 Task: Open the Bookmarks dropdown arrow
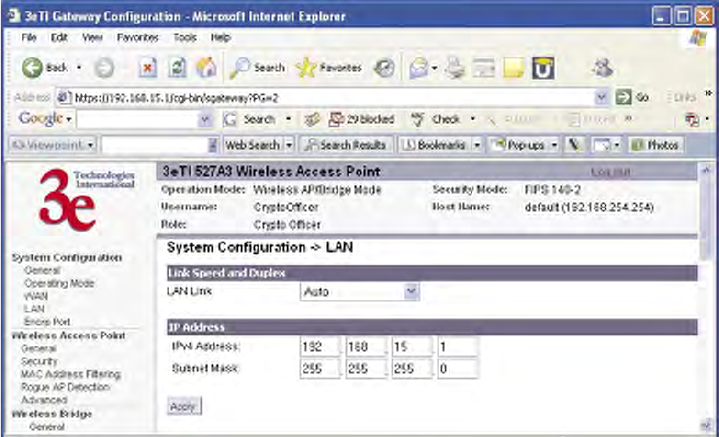tap(477, 145)
